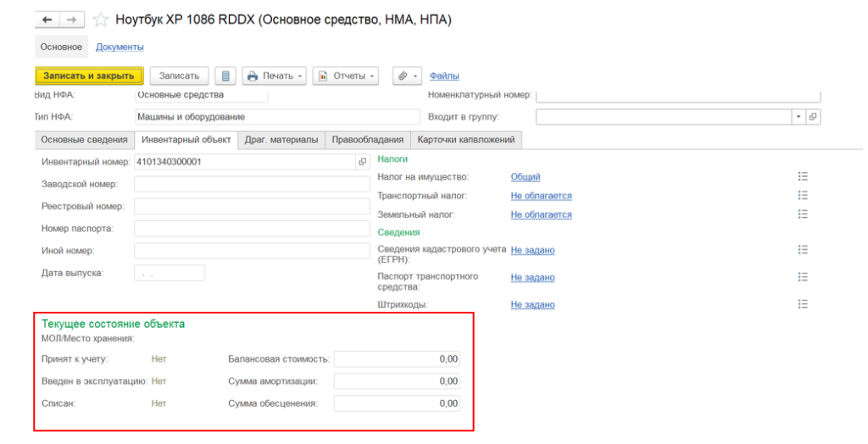The width and height of the screenshot is (868, 444).
Task: Go forward with the right arrow button
Action: pyautogui.click(x=72, y=20)
